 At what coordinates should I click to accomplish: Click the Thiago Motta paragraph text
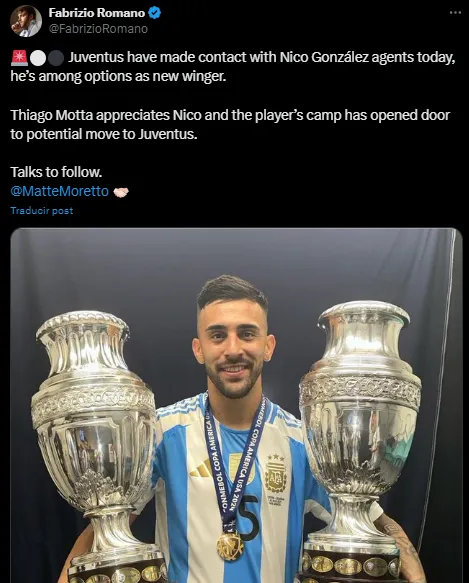(x=230, y=125)
